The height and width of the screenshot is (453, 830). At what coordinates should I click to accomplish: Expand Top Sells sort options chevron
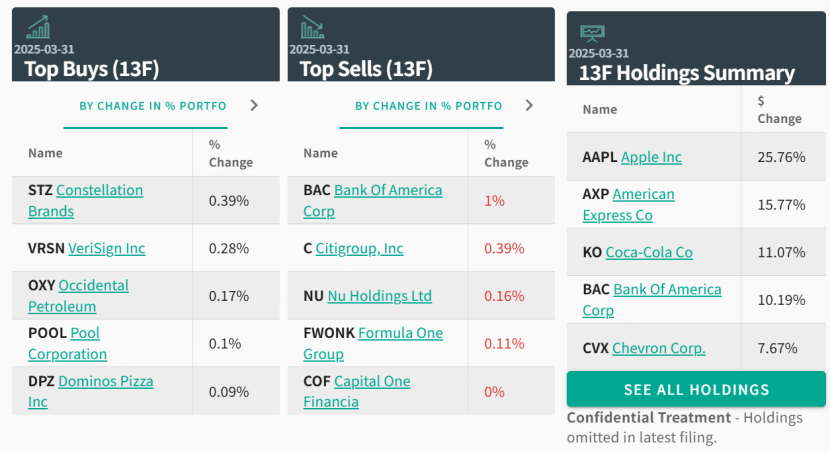529,105
